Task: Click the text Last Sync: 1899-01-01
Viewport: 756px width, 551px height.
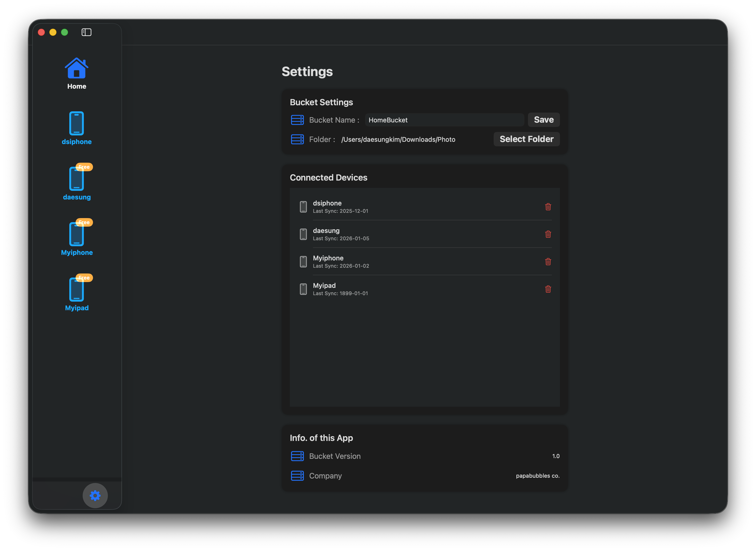Action: [340, 294]
